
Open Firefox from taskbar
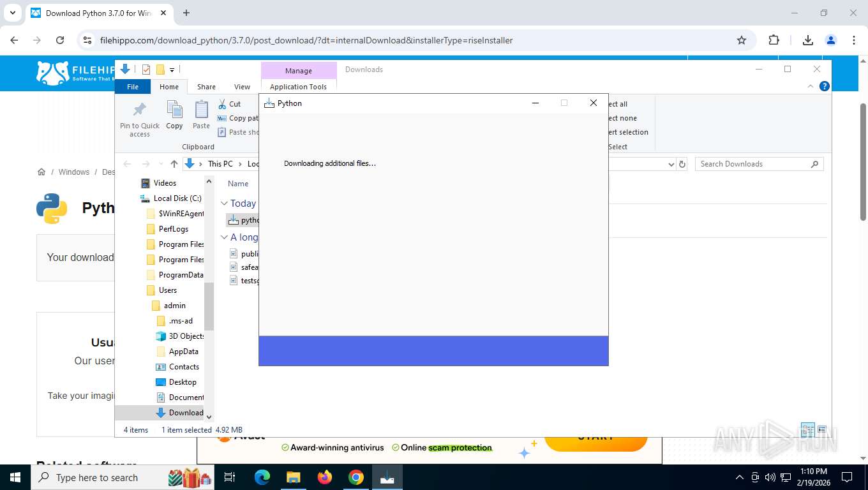pyautogui.click(x=325, y=477)
